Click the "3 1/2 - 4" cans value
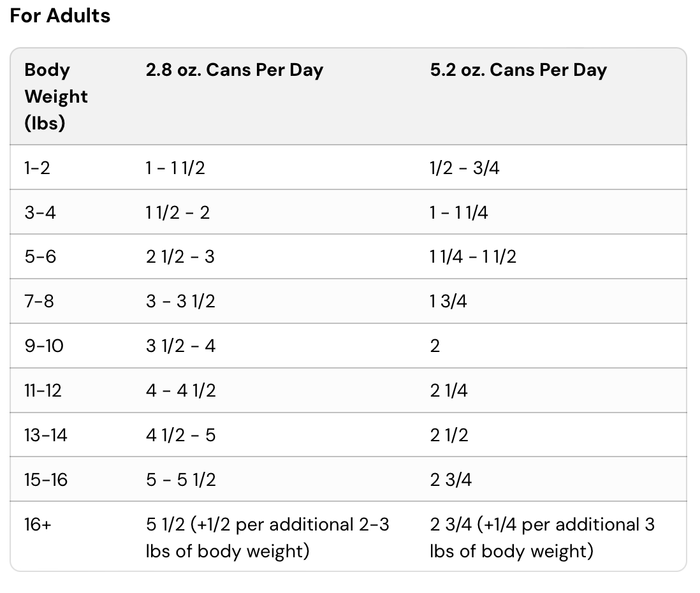 [x=181, y=346]
